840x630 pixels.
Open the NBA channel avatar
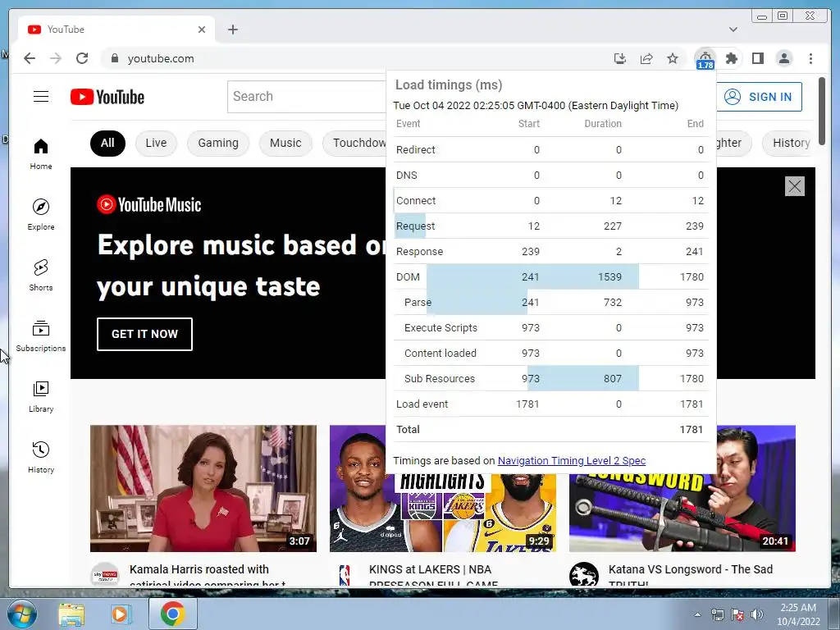click(x=345, y=575)
